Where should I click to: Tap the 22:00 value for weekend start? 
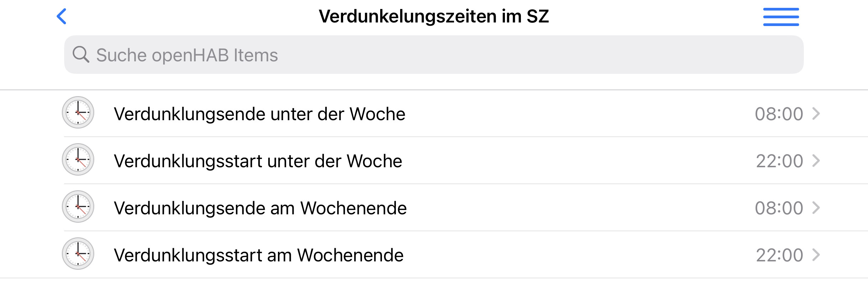tap(780, 255)
